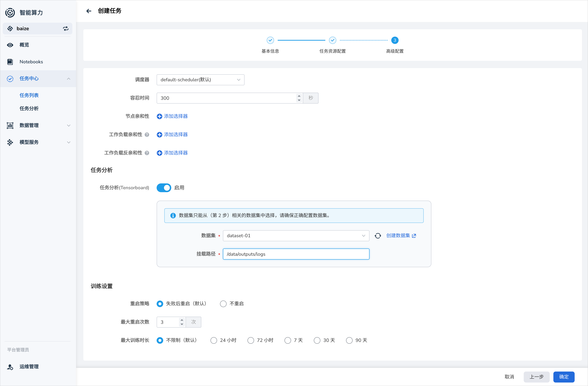The width and height of the screenshot is (588, 386).
Task: Open 任务列表 submenu item
Action: coord(29,95)
